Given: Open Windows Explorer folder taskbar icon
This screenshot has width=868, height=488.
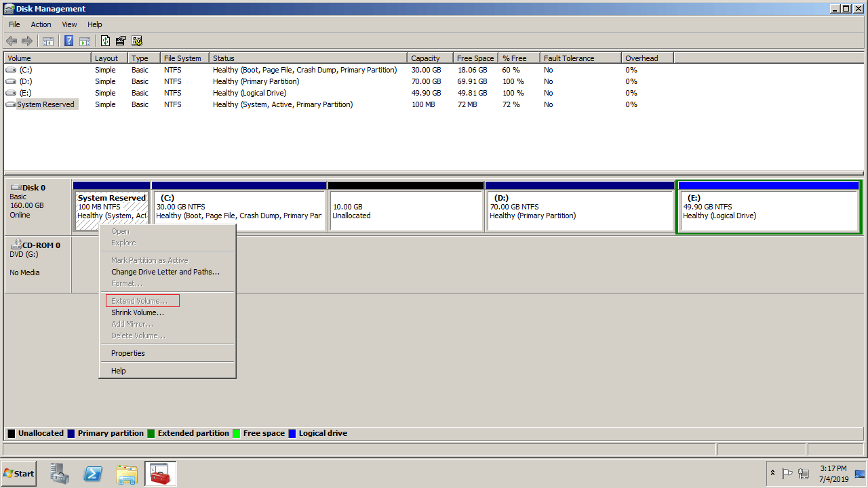Looking at the screenshot, I should point(127,474).
